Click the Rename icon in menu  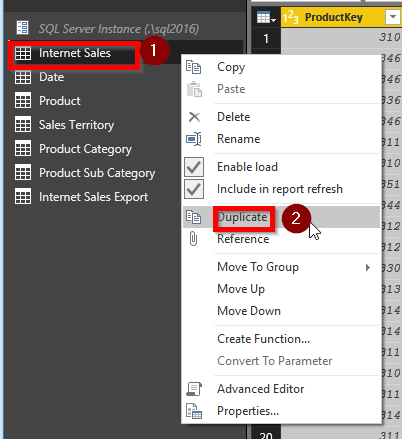tap(194, 139)
